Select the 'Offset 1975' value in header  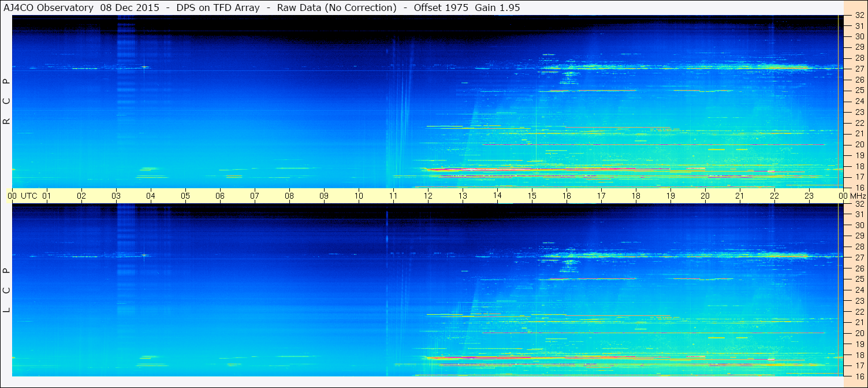click(x=441, y=8)
